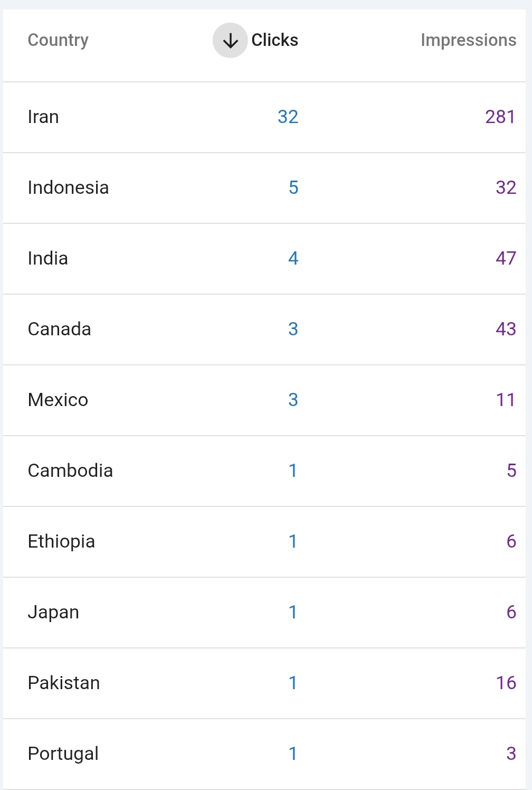Click Iran's 32 clicks value

288,117
